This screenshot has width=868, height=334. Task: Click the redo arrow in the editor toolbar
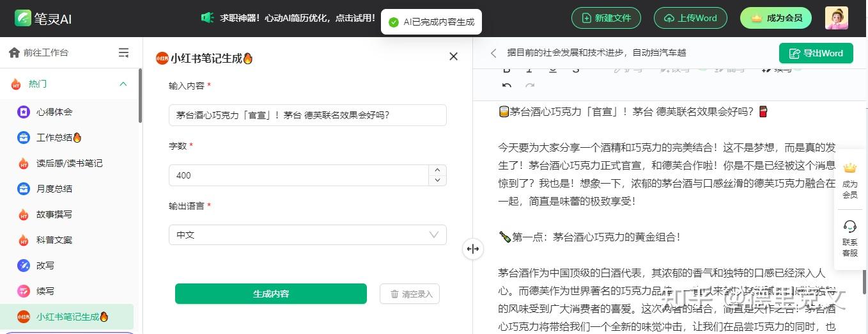[x=529, y=85]
